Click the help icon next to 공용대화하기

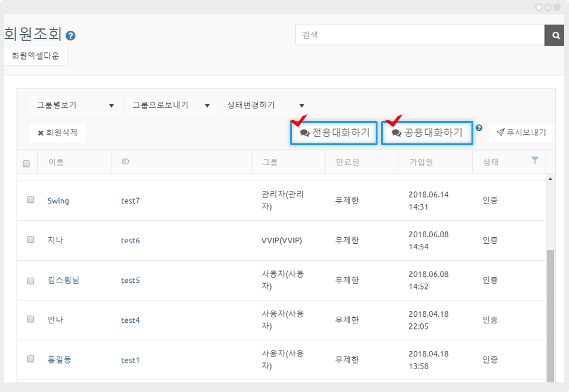(x=479, y=128)
